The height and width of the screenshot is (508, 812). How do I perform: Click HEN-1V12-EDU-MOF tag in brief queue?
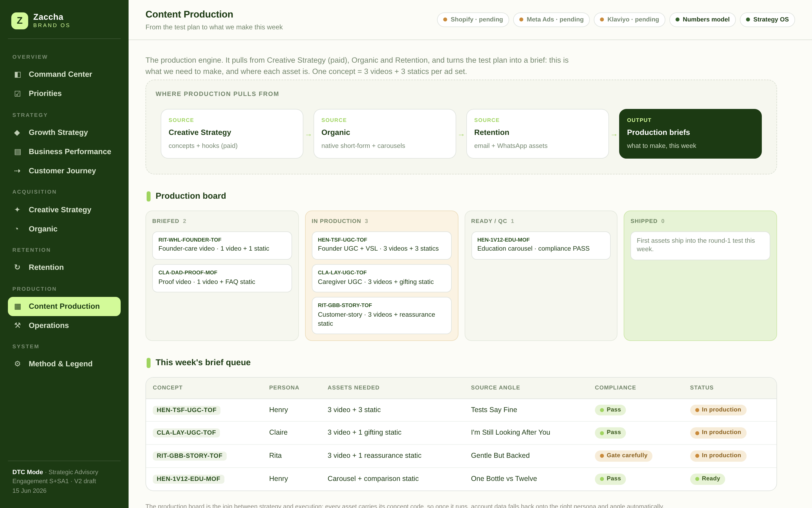pyautogui.click(x=188, y=479)
